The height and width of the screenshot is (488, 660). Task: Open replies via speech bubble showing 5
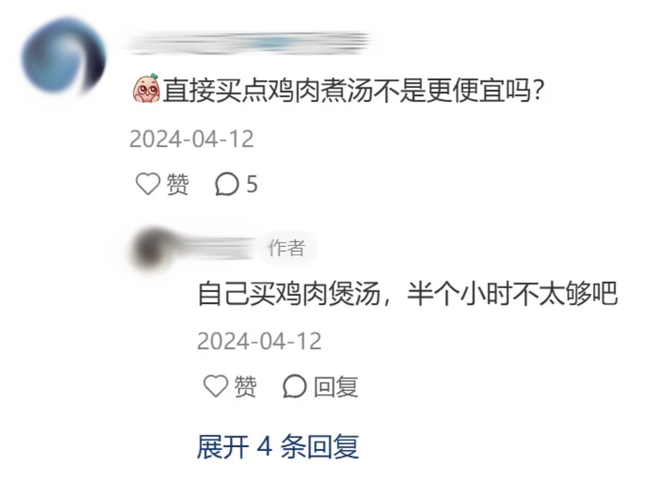tap(227, 184)
